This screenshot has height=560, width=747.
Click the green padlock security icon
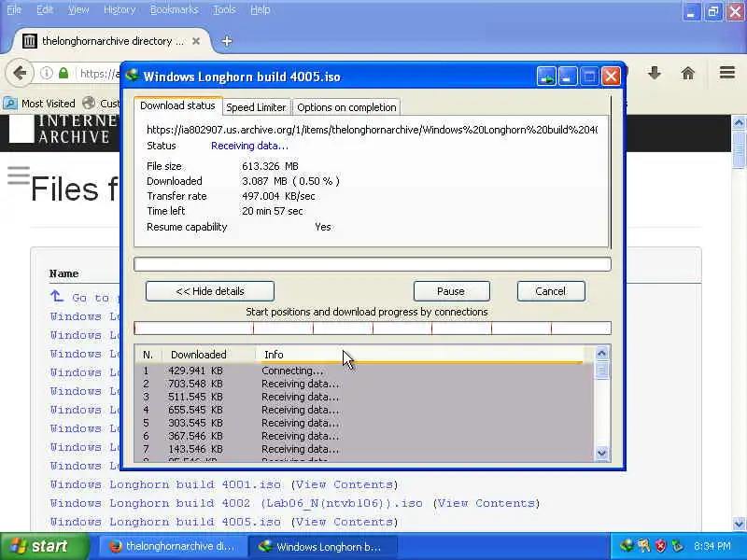63,74
